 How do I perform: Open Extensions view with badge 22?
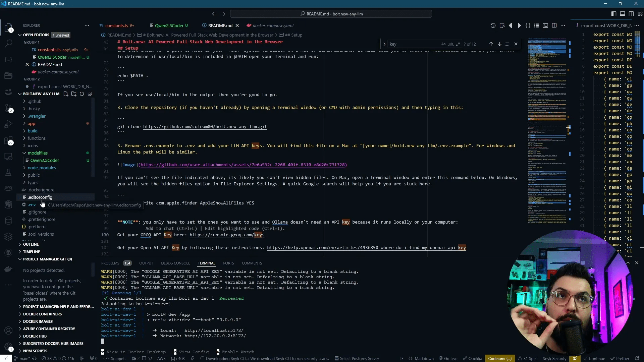point(8,140)
